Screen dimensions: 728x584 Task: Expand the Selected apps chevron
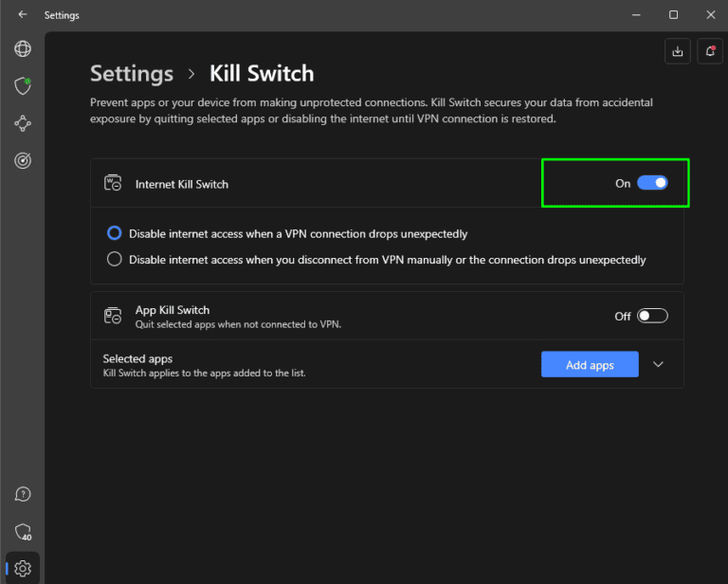coord(660,365)
